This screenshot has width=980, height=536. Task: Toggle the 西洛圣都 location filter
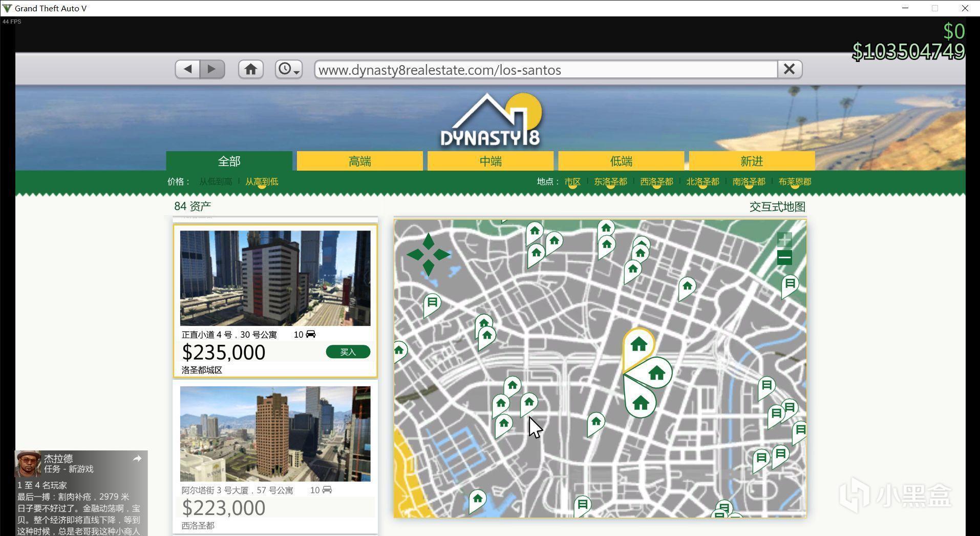[656, 182]
